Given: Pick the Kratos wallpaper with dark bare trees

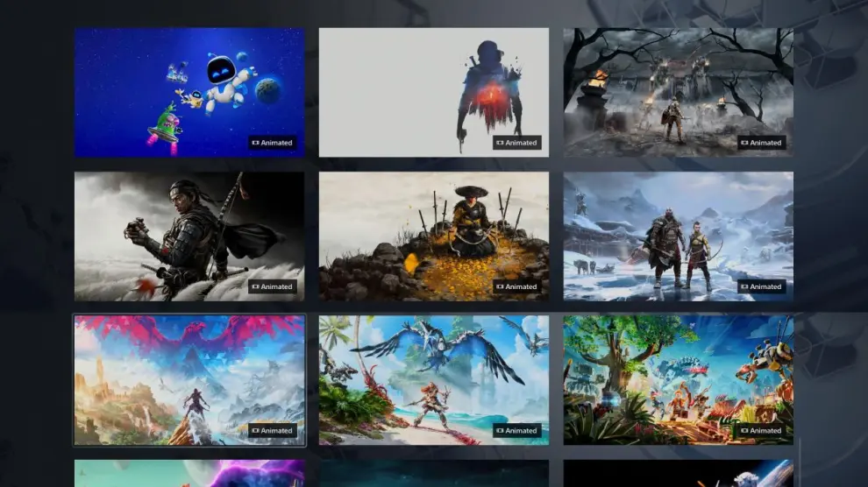Looking at the screenshot, I should tap(678, 92).
